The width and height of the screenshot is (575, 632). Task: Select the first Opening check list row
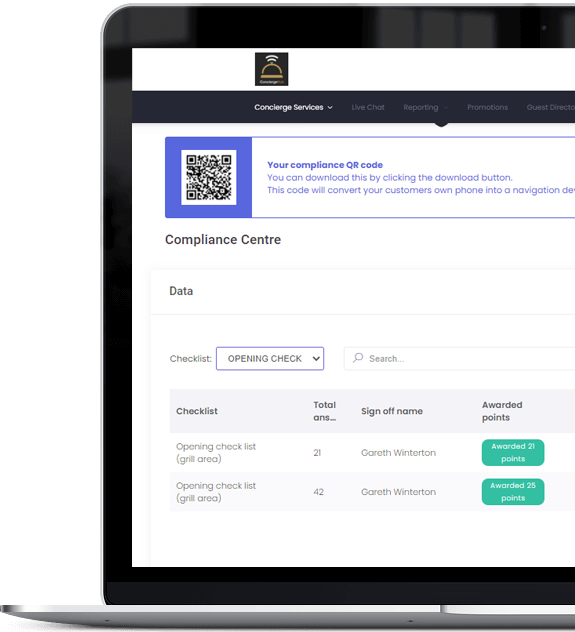click(x=372, y=453)
